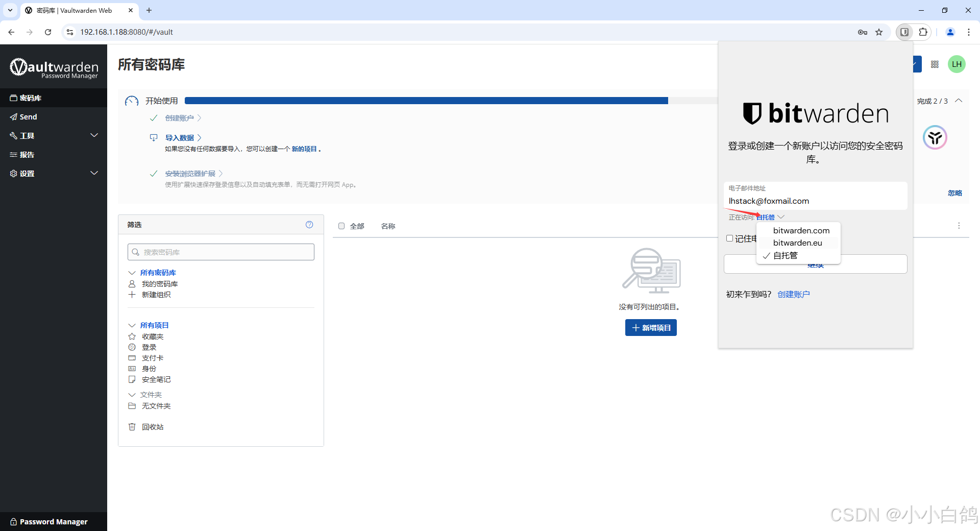Go to Reports (报告) in sidebar
The height and width of the screenshot is (531, 980).
tap(27, 155)
